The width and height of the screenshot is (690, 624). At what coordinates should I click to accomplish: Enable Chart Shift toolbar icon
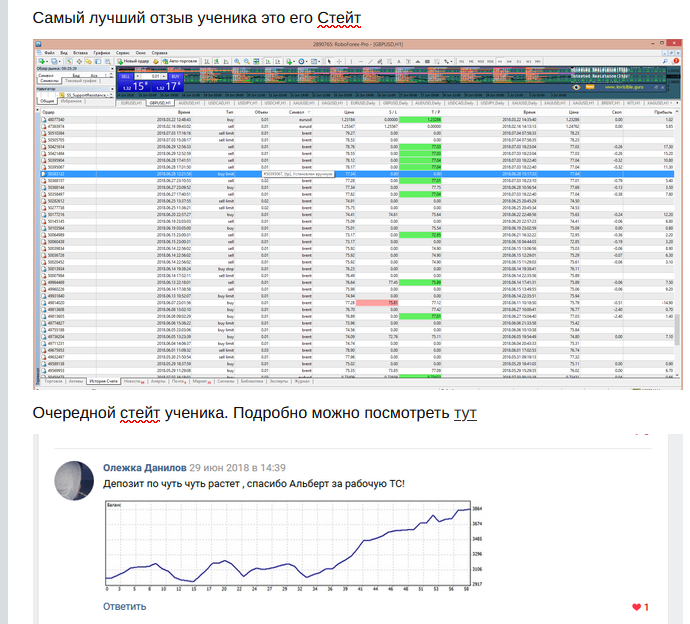(x=278, y=62)
